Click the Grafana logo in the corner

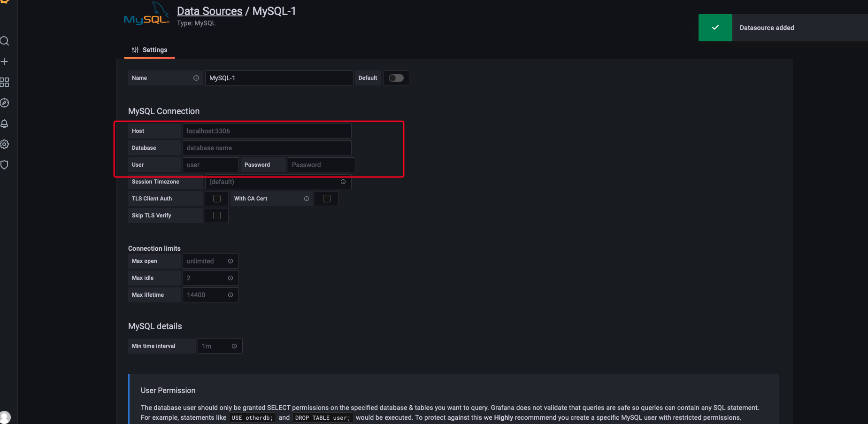4,1
